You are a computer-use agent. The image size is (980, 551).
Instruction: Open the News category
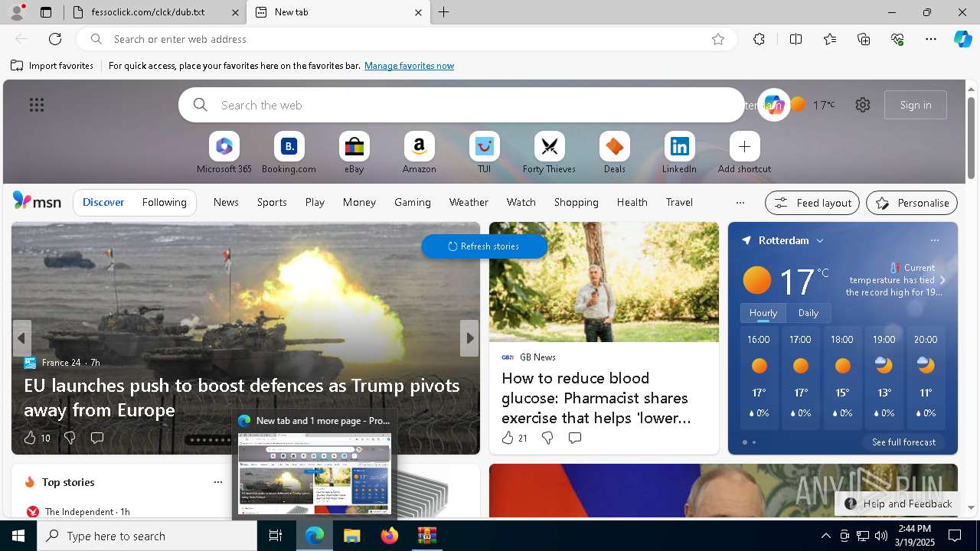[x=226, y=202]
